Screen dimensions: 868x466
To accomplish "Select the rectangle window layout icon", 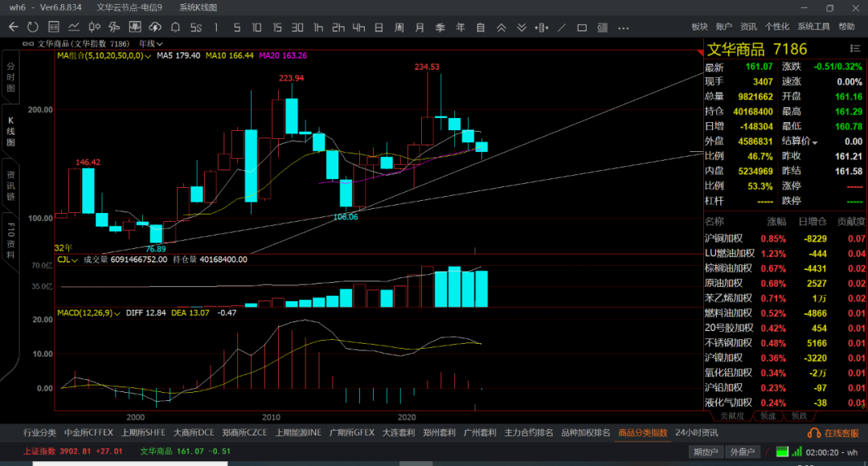I will click(x=582, y=27).
